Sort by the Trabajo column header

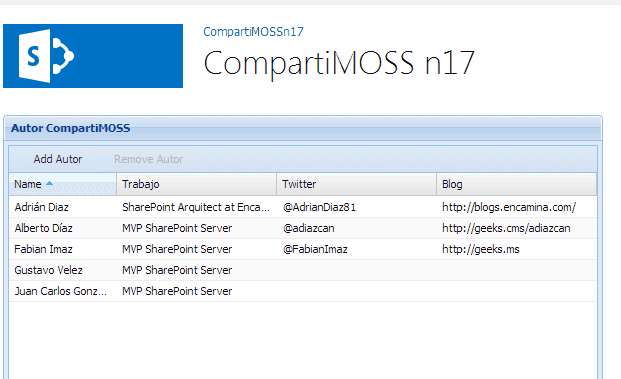tap(197, 184)
